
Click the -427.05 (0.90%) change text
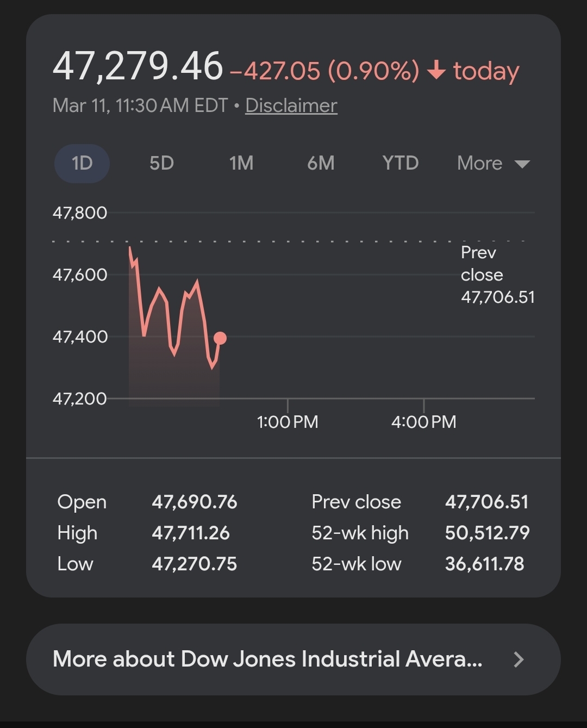324,71
